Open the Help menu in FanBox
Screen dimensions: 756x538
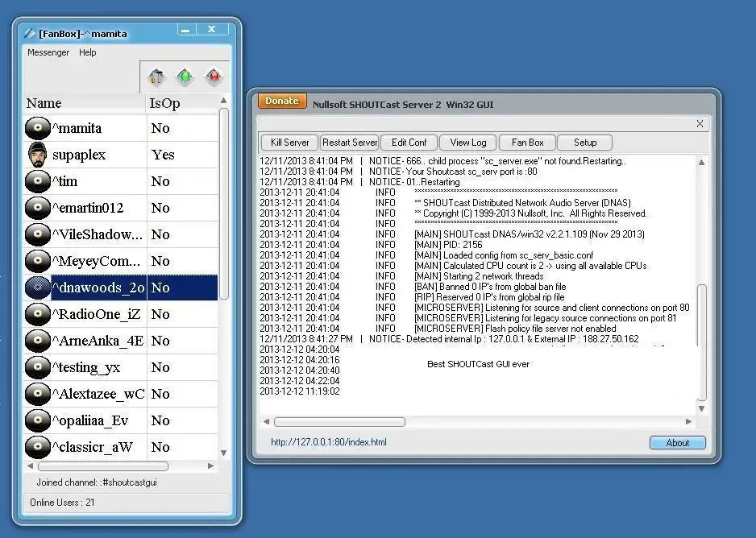pos(88,52)
